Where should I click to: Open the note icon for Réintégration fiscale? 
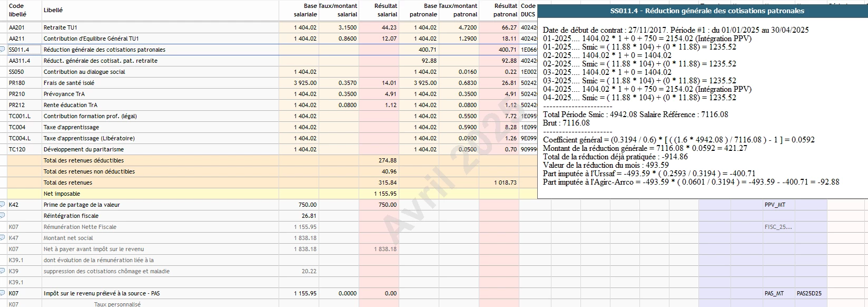click(3, 216)
